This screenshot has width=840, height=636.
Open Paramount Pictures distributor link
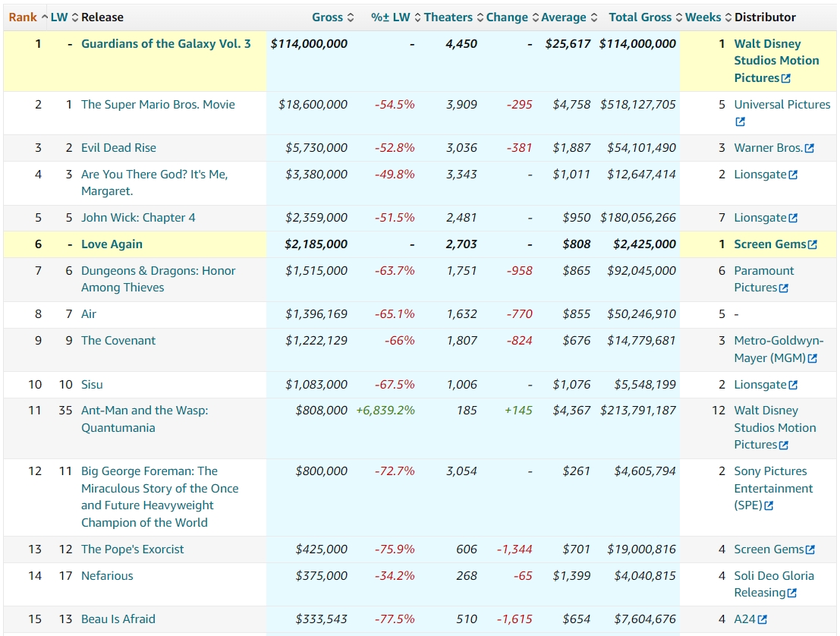(x=764, y=279)
